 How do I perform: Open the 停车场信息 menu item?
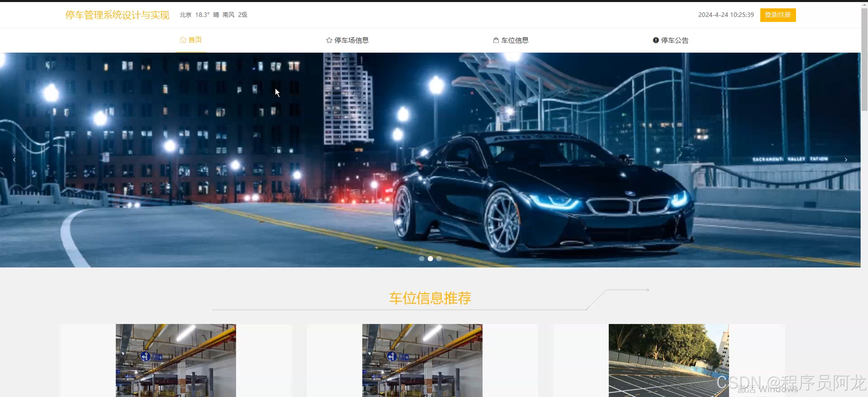[351, 40]
